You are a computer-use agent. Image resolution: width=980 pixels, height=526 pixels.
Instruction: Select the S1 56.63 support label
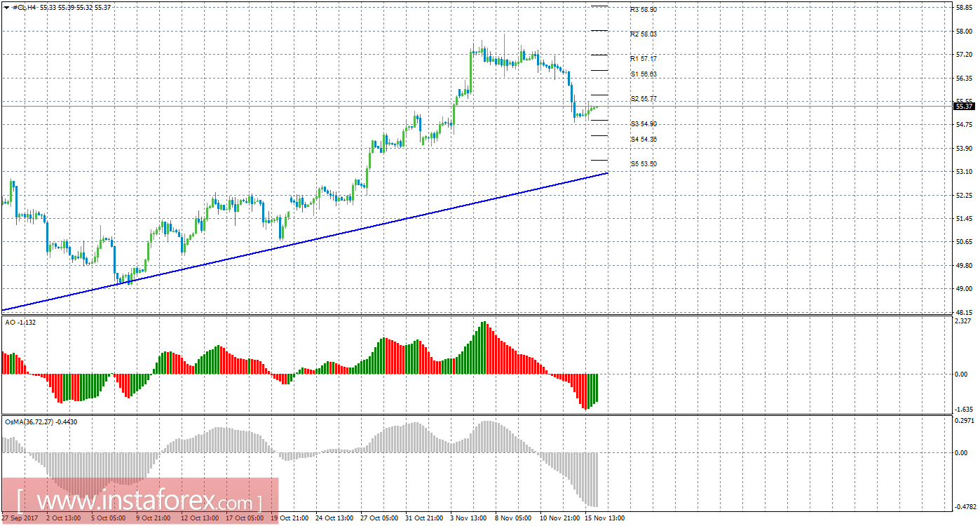pyautogui.click(x=643, y=74)
